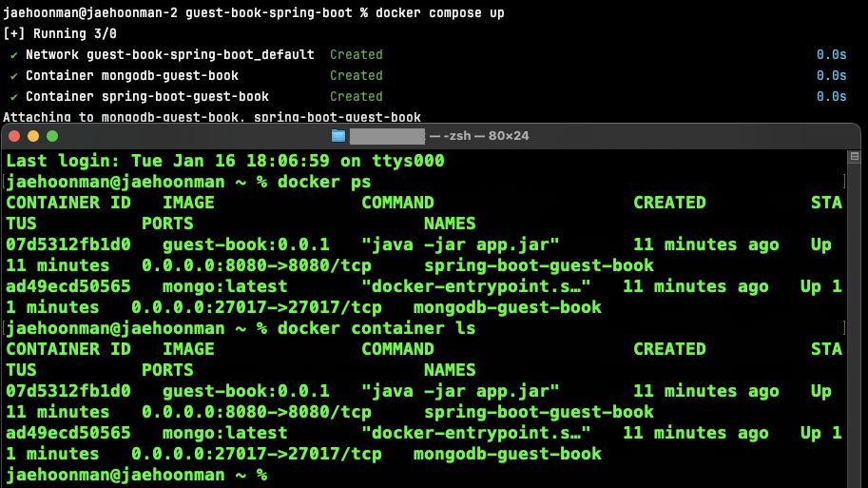Click 'mongo:latest' in container ls output
868x488 pixels.
point(224,434)
